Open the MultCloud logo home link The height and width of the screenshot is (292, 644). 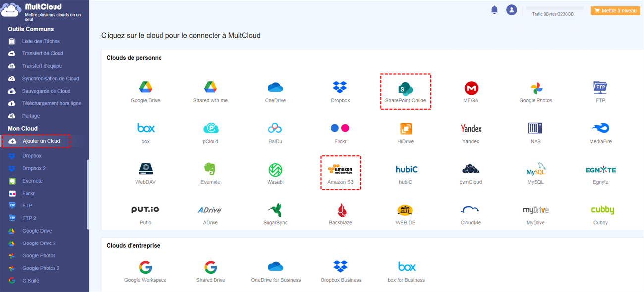42,11
